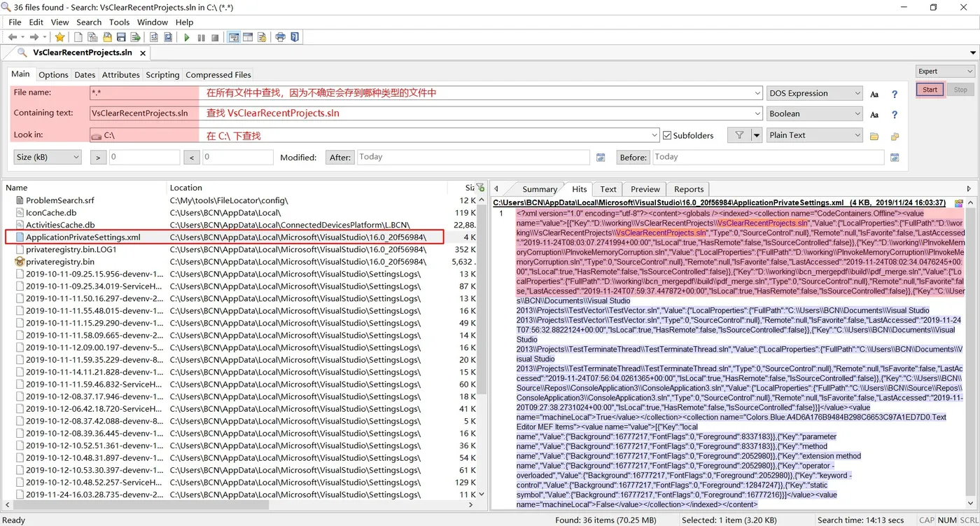The height and width of the screenshot is (526, 980).
Task: Start search with the green play icon
Action: pos(187,37)
